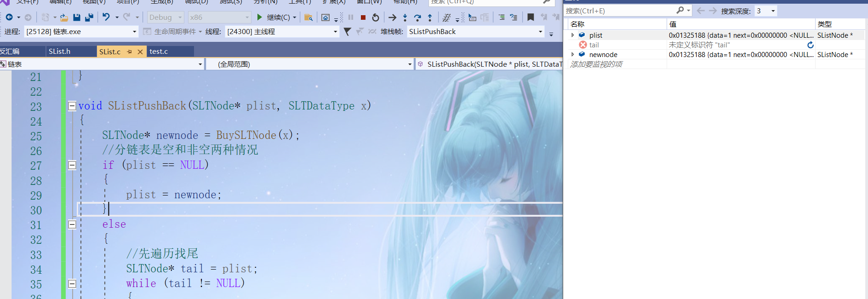Go to the next watch search result
The width and height of the screenshot is (868, 299).
(713, 11)
